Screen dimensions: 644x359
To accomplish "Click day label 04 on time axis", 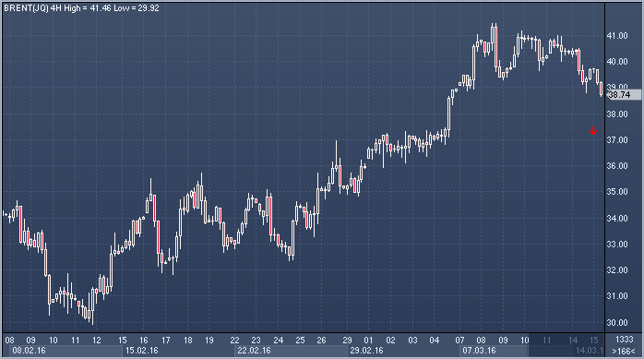I will tap(435, 341).
